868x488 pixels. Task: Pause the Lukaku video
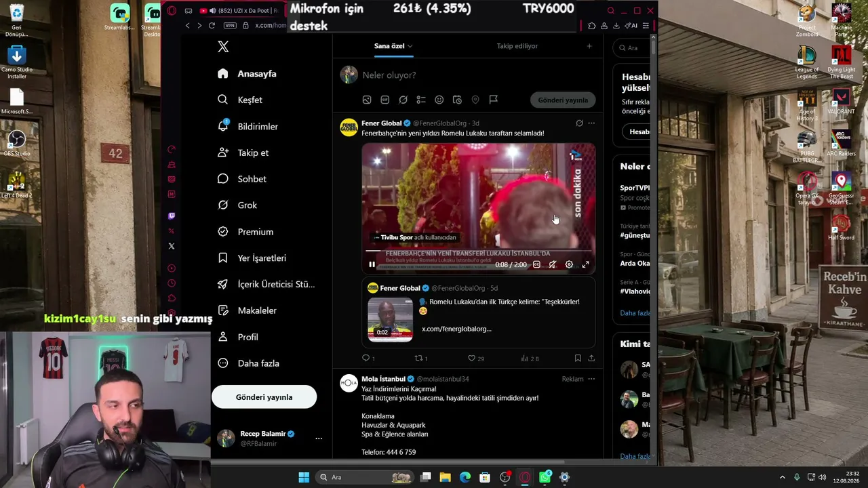tap(372, 264)
